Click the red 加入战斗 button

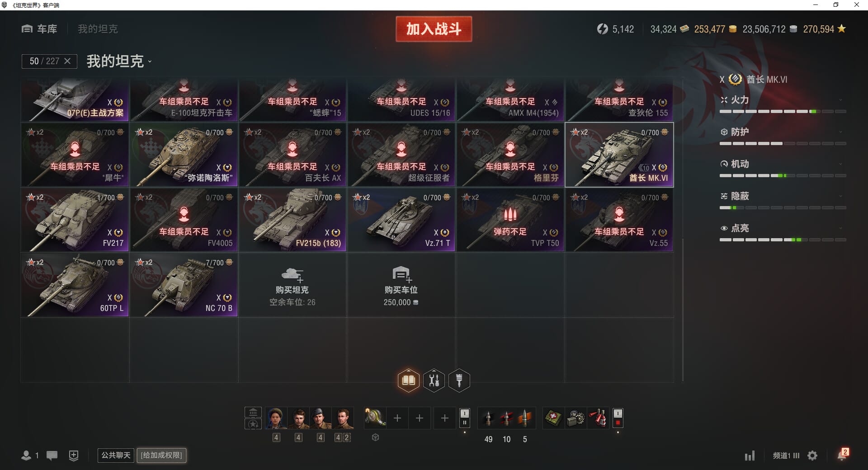(434, 29)
